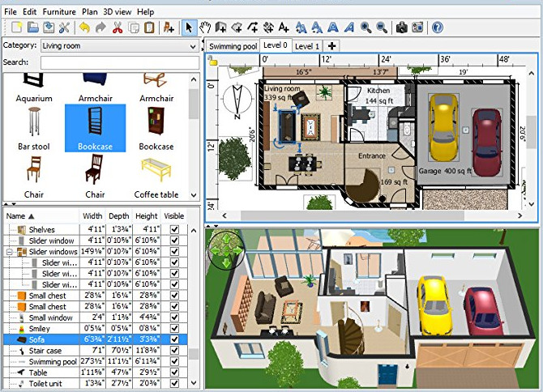Toggle visibility of Shelves

click(174, 229)
